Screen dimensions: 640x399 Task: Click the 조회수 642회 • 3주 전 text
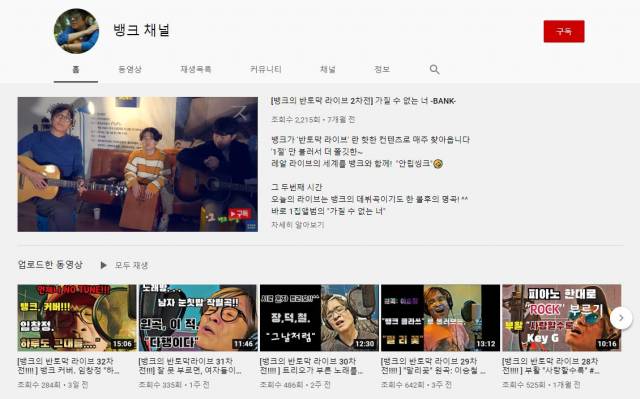coord(416,385)
